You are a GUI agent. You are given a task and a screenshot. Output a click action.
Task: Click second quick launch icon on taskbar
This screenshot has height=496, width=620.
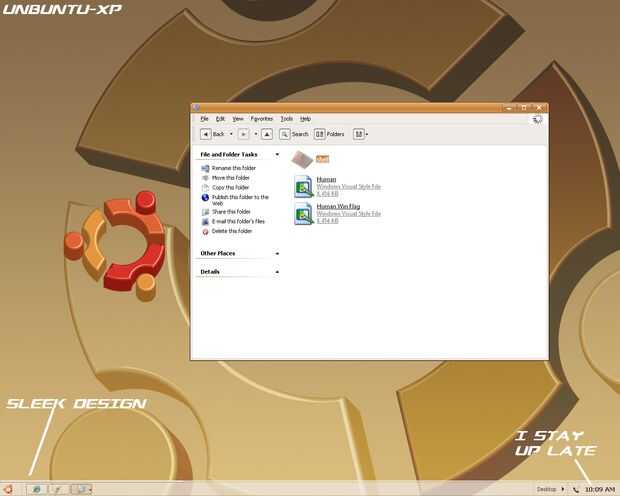point(58,490)
